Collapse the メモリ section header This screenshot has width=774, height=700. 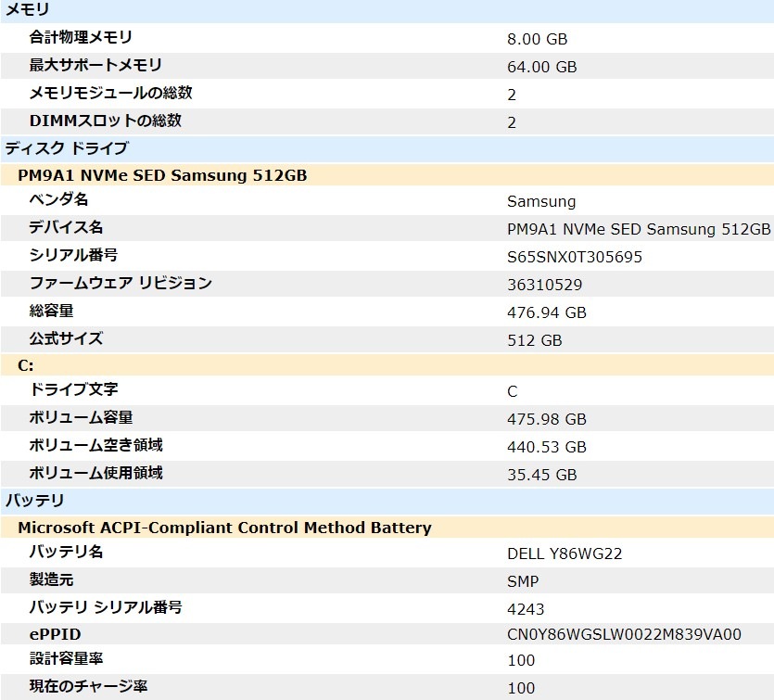(28, 11)
